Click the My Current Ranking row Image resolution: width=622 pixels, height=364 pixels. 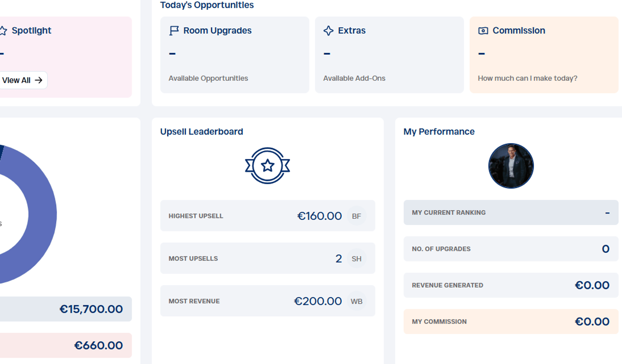511,212
